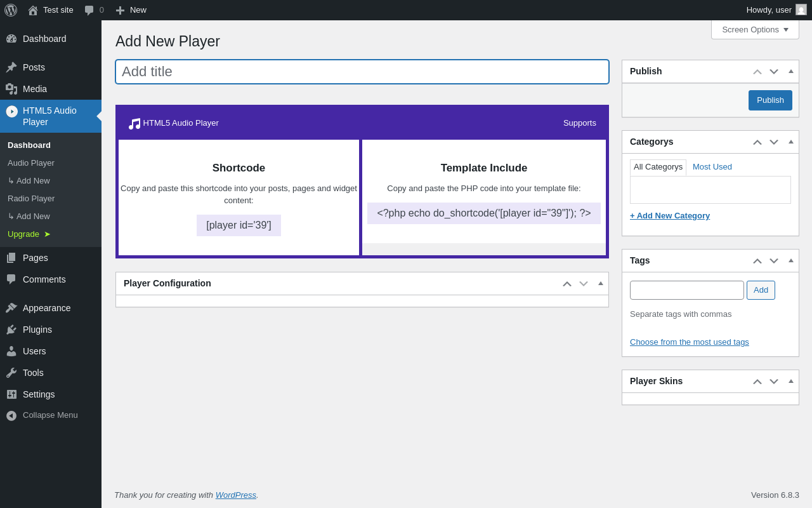This screenshot has height=508, width=812.
Task: Move Player Configuration panel up
Action: 567,283
